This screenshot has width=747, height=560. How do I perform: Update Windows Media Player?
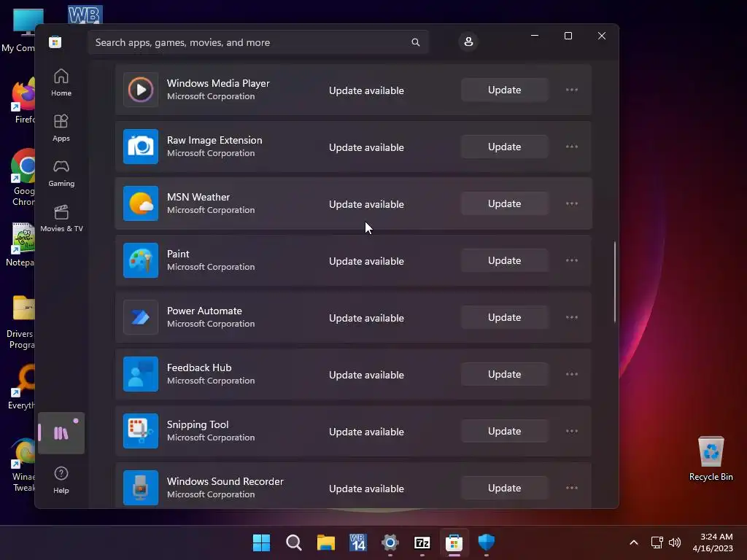tap(505, 90)
